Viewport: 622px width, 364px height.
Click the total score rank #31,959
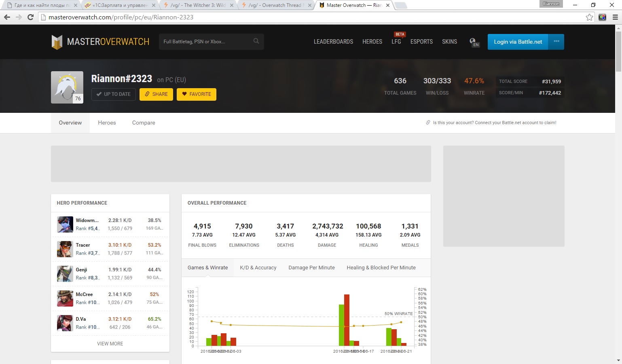[x=551, y=81]
